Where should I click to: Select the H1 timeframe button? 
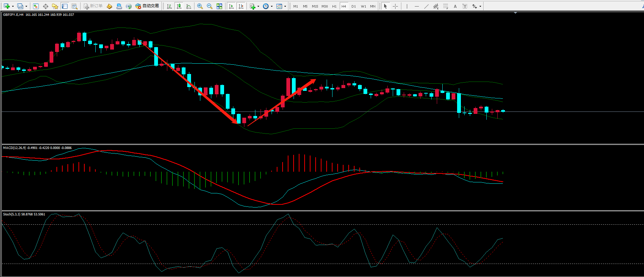click(x=334, y=6)
